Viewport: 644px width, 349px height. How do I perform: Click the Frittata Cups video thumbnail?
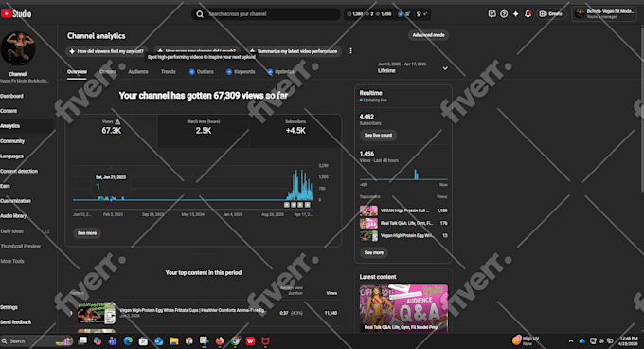97,313
